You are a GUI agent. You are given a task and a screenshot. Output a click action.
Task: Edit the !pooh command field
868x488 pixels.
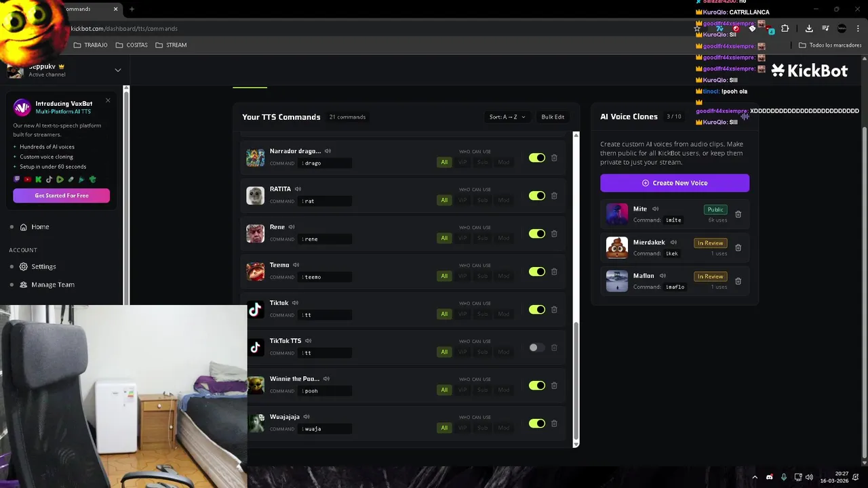325,391
